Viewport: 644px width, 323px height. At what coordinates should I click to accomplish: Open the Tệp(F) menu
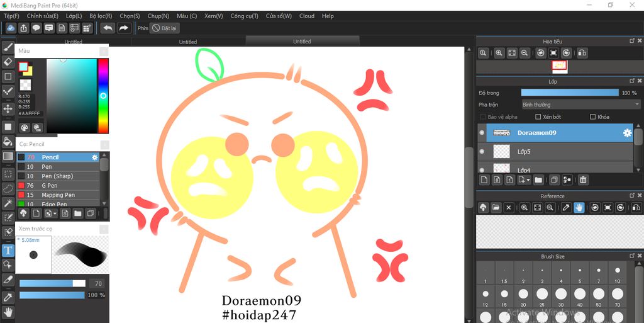click(x=11, y=16)
